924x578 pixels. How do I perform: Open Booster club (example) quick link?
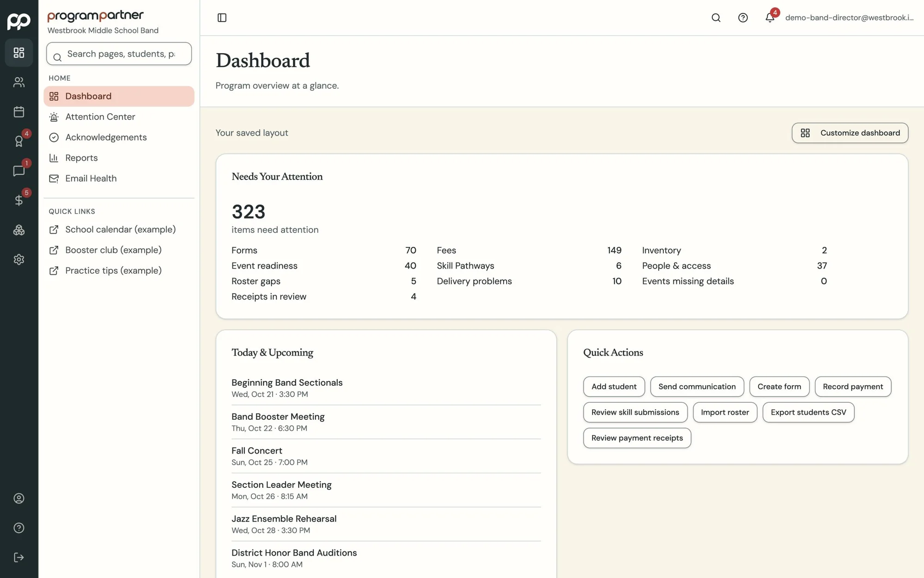(x=119, y=250)
